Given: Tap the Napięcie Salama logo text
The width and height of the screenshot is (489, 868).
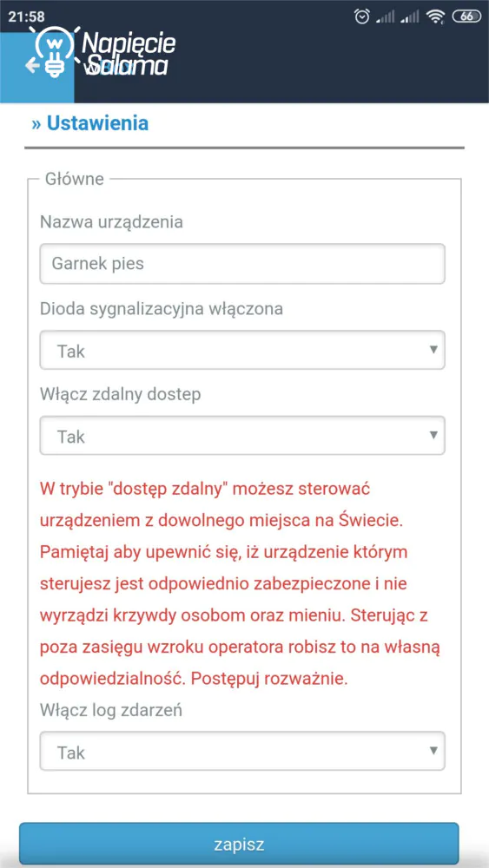Looking at the screenshot, I should point(129,53).
